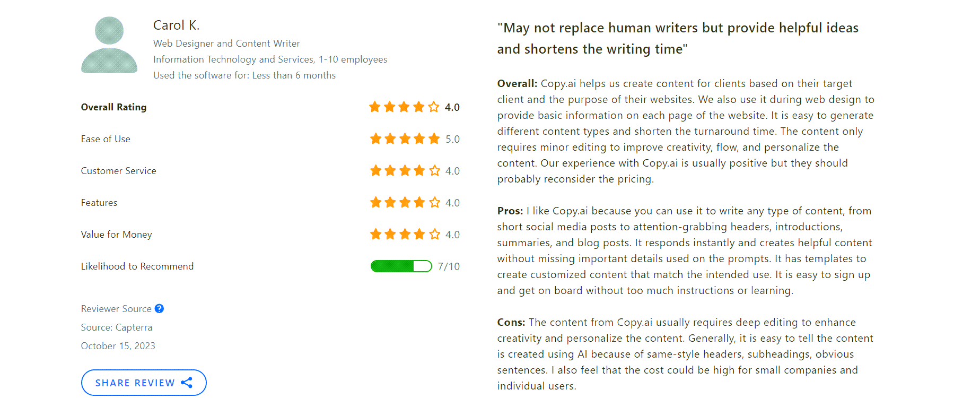Select the fifth star of the Overall Rating row
The width and height of the screenshot is (980, 398).
coord(433,107)
